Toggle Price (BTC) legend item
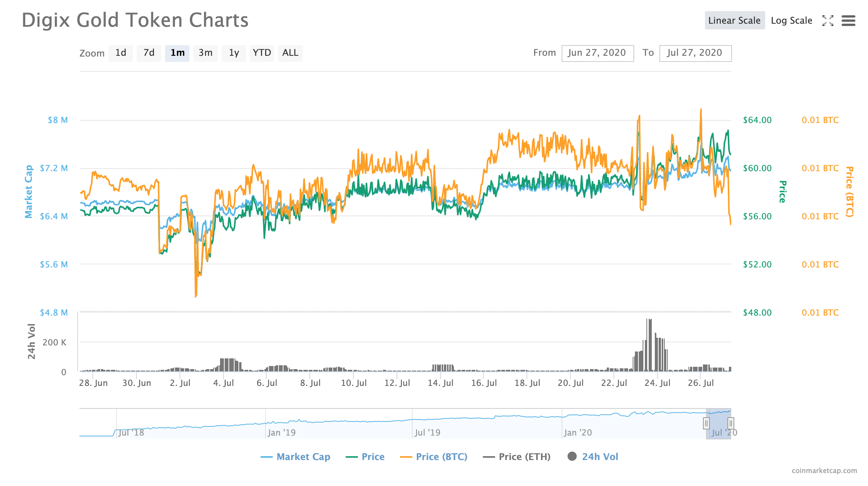Image resolution: width=868 pixels, height=486 pixels. [441, 457]
